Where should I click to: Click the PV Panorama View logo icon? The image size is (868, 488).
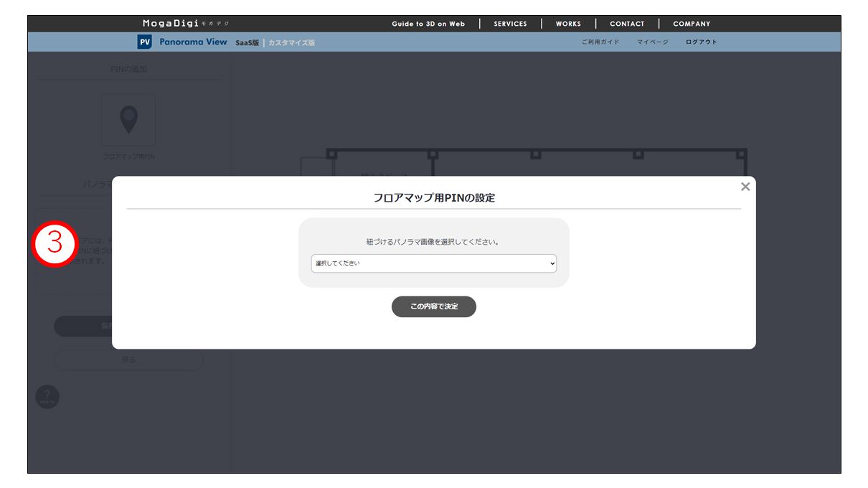coord(145,42)
